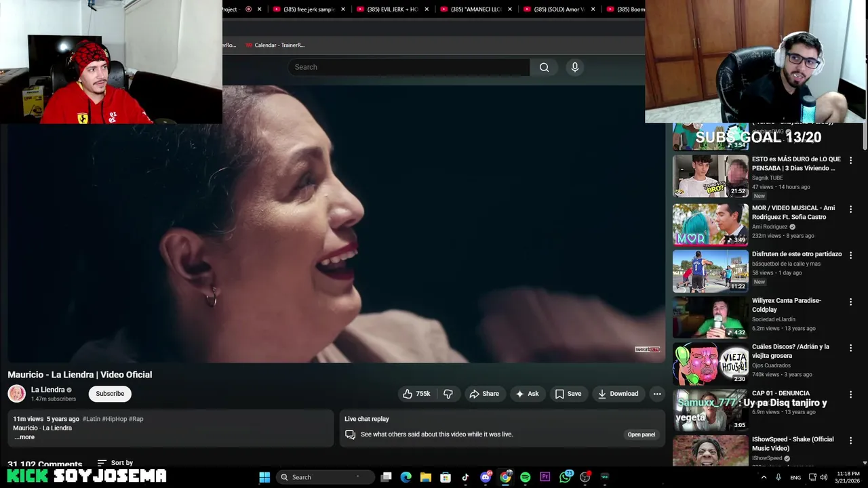The width and height of the screenshot is (868, 488).
Task: Open options for CAP 01 - DENUNCIA
Action: pyautogui.click(x=850, y=394)
